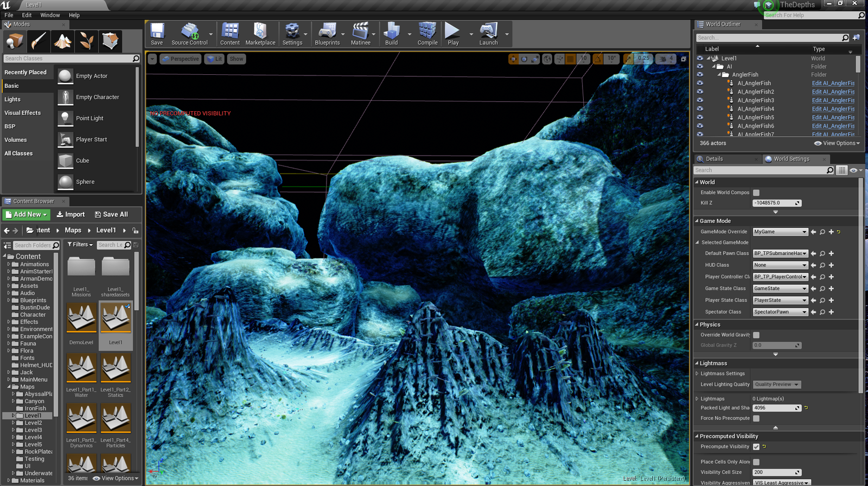This screenshot has height=486, width=868.
Task: Adjust Visibility Cell Size value
Action: (x=777, y=472)
